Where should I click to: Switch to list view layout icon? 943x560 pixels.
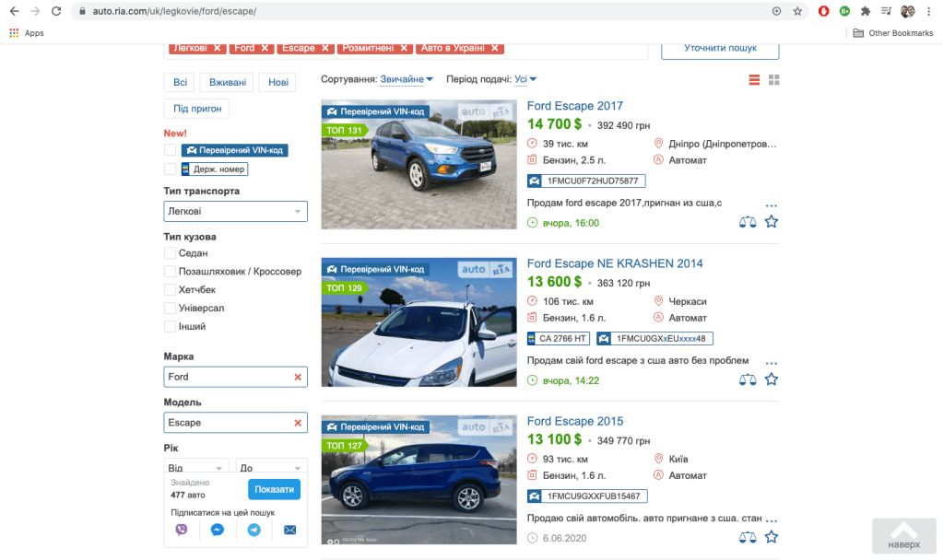(x=754, y=80)
